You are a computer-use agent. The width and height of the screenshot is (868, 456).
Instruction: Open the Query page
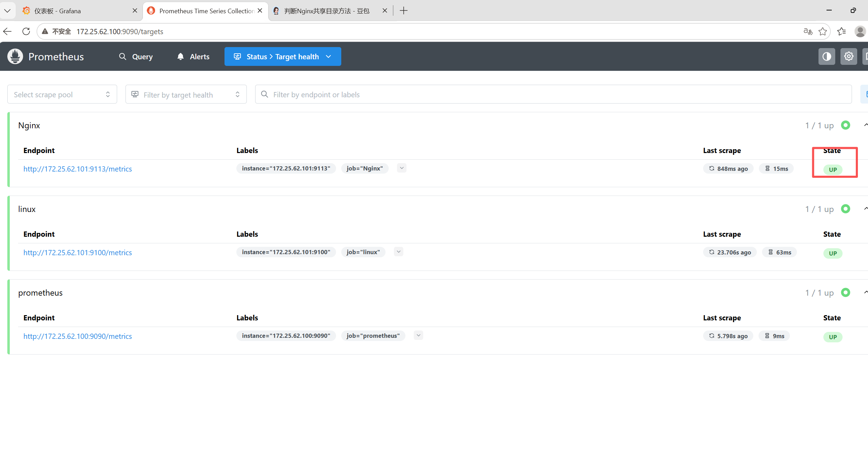coord(136,56)
